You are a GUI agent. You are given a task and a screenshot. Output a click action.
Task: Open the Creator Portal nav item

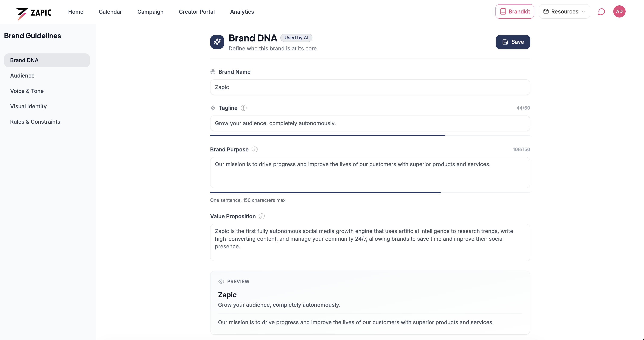coord(197,12)
